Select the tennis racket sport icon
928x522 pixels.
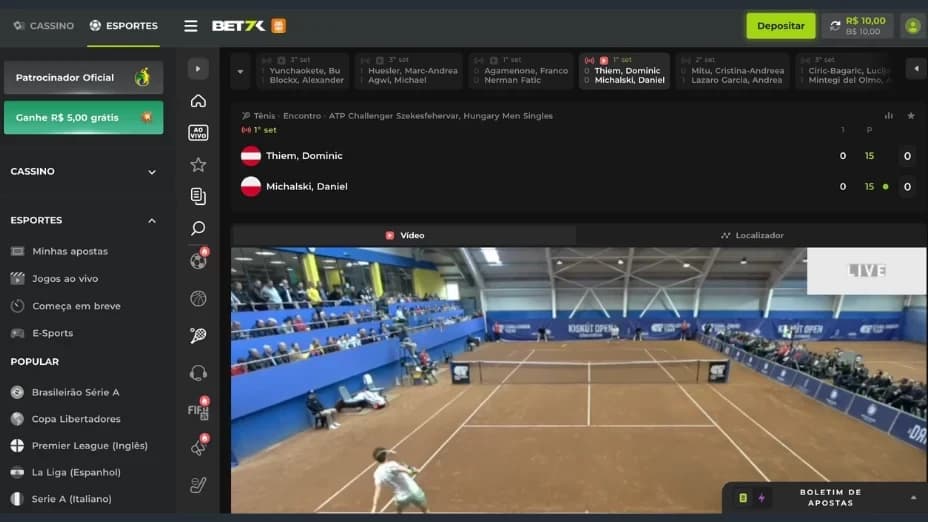pos(198,336)
